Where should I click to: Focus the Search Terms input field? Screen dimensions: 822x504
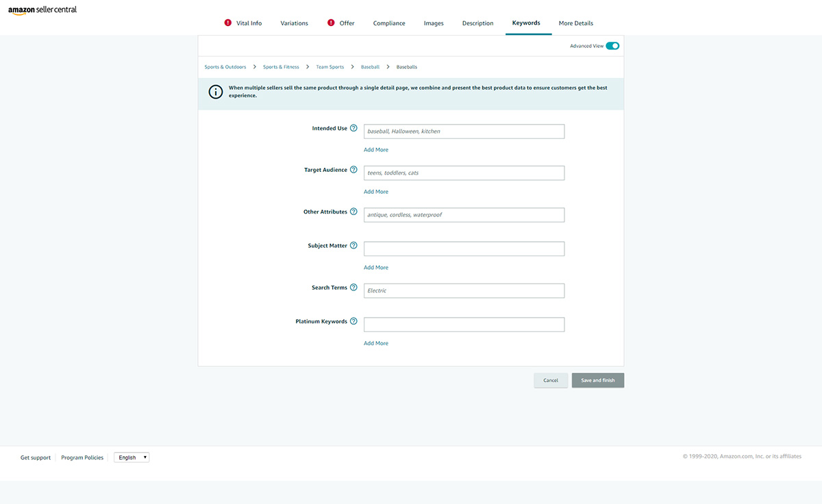[x=464, y=291]
